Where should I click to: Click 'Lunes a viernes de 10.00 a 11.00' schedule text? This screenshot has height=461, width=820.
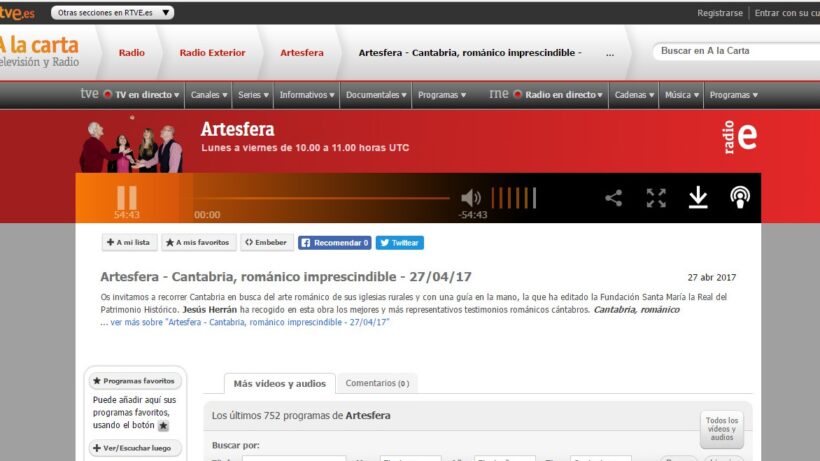(x=305, y=148)
